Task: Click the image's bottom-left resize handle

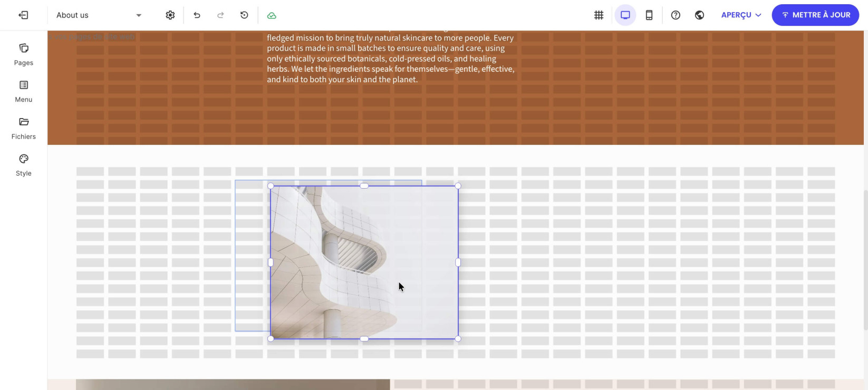Action: [x=271, y=339]
